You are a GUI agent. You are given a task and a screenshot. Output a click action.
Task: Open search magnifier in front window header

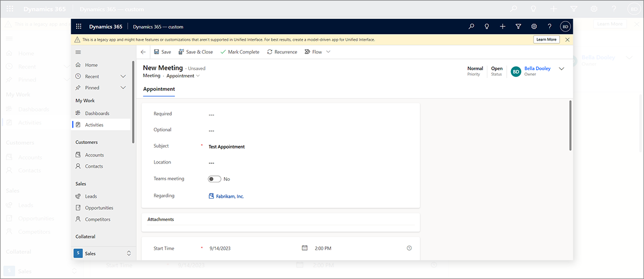pyautogui.click(x=471, y=26)
